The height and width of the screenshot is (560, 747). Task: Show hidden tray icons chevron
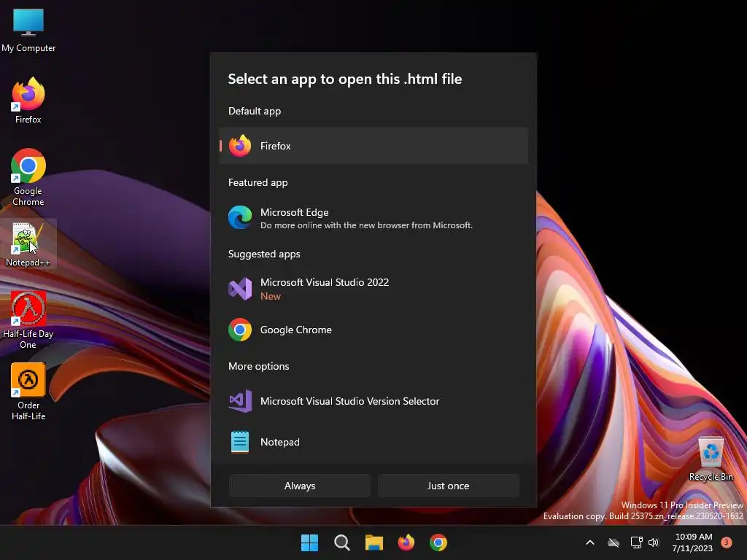coord(589,542)
